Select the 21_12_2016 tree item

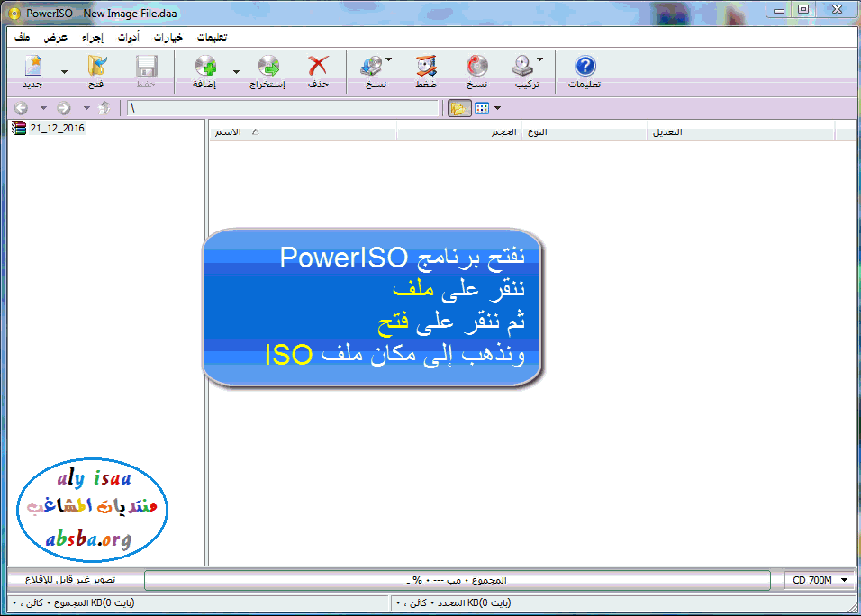click(x=56, y=128)
